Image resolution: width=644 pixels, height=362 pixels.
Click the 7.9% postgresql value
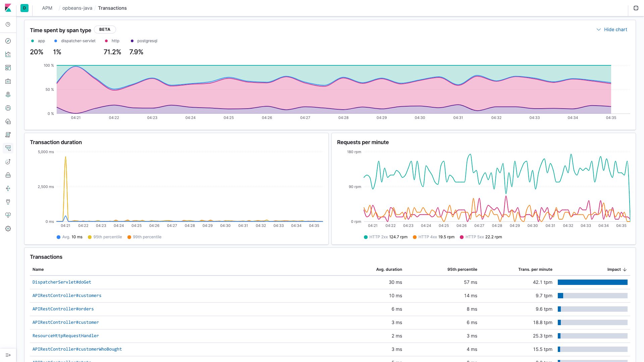click(x=136, y=52)
